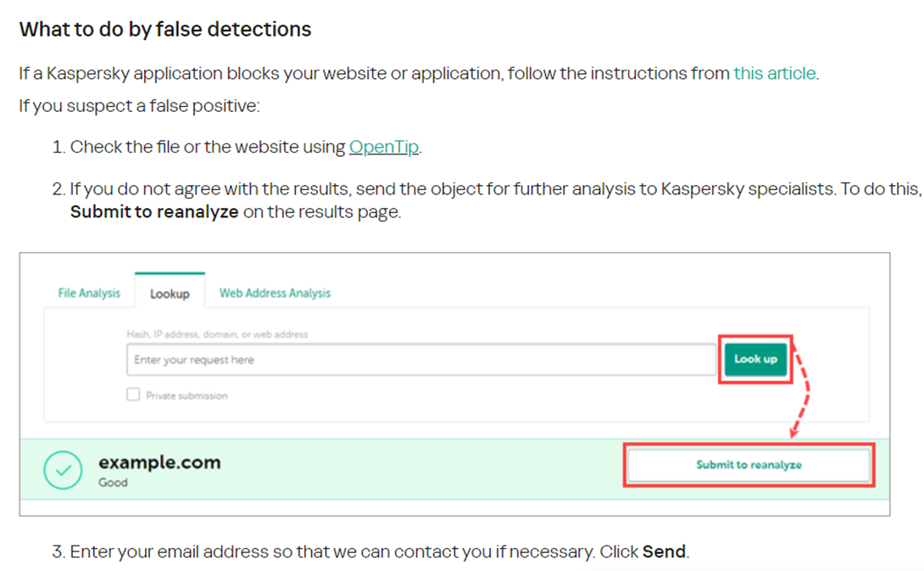The height and width of the screenshot is (571, 924).
Task: Click the Submit to reanalyze button
Action: [749, 465]
